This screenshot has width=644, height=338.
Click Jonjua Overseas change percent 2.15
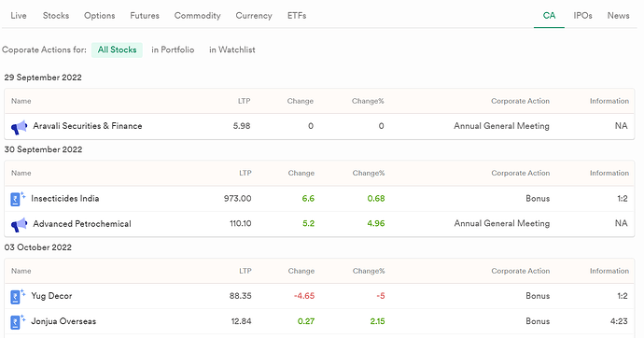pos(377,321)
